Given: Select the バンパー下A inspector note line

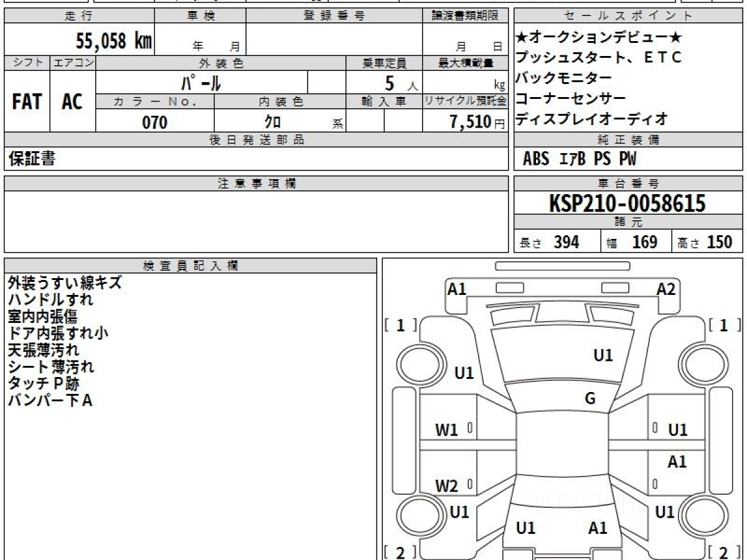Looking at the screenshot, I should [x=50, y=401].
